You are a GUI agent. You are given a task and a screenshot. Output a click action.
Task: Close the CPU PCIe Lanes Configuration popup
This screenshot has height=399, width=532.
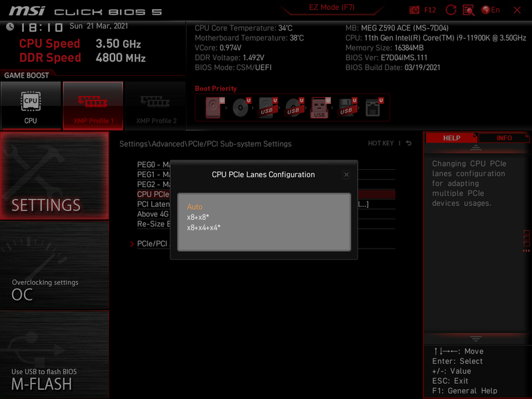click(346, 175)
